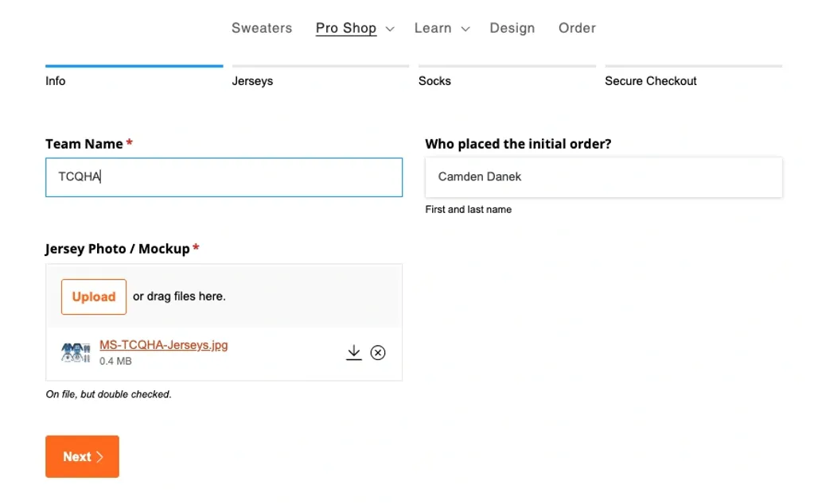Select the Info step tab
Screen dimensions: 814x504
coord(56,80)
